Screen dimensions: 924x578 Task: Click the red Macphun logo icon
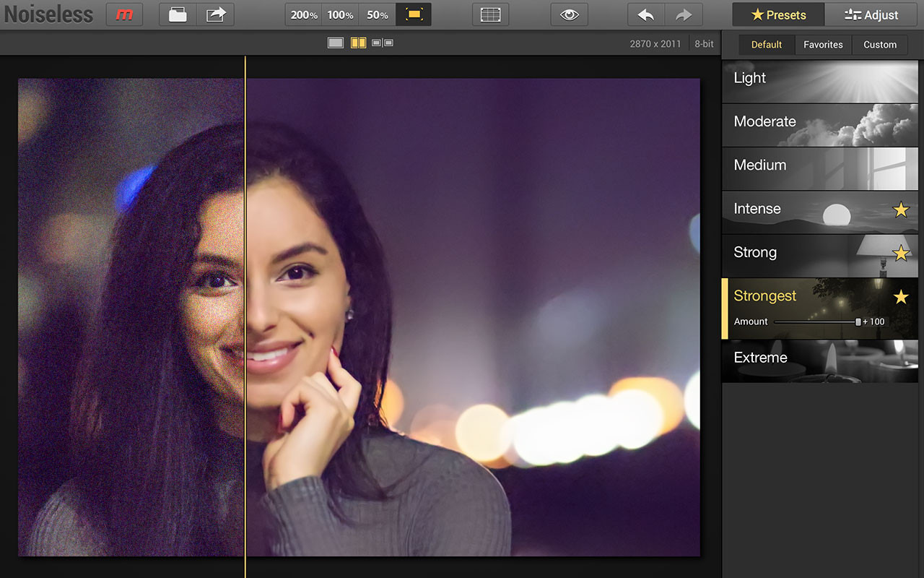[124, 14]
